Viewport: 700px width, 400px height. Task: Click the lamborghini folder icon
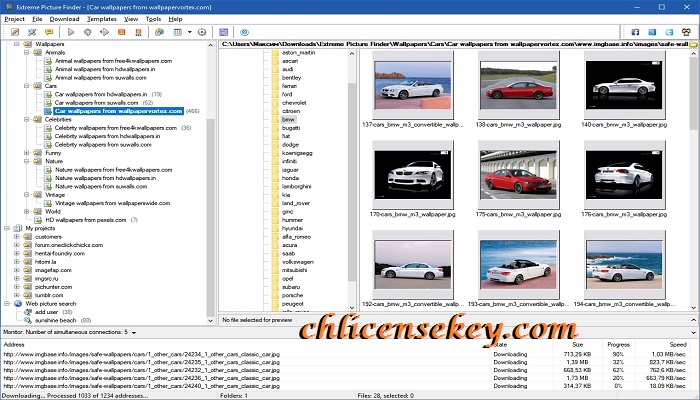coord(275,187)
